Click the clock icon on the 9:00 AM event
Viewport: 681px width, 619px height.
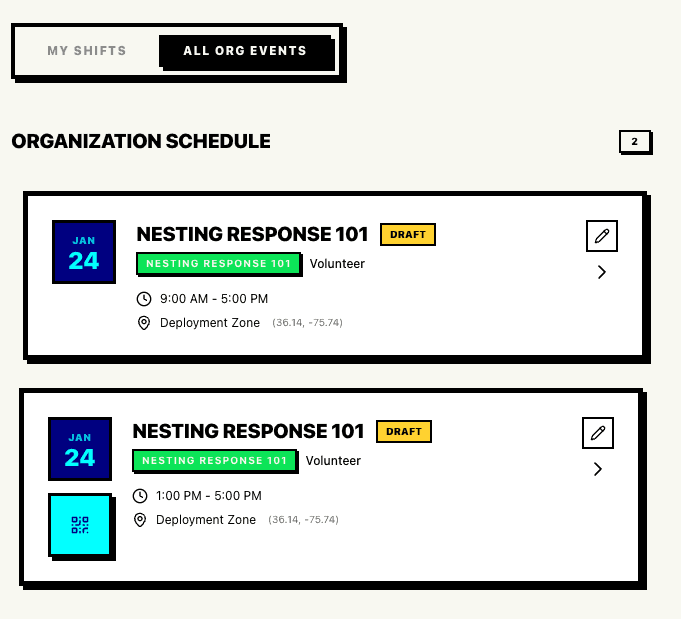(144, 299)
